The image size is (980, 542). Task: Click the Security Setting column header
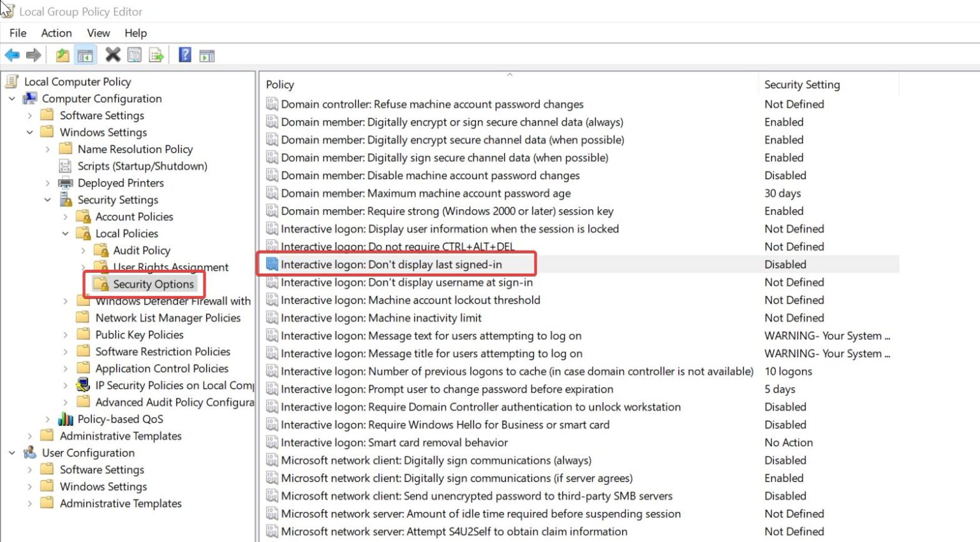[802, 84]
